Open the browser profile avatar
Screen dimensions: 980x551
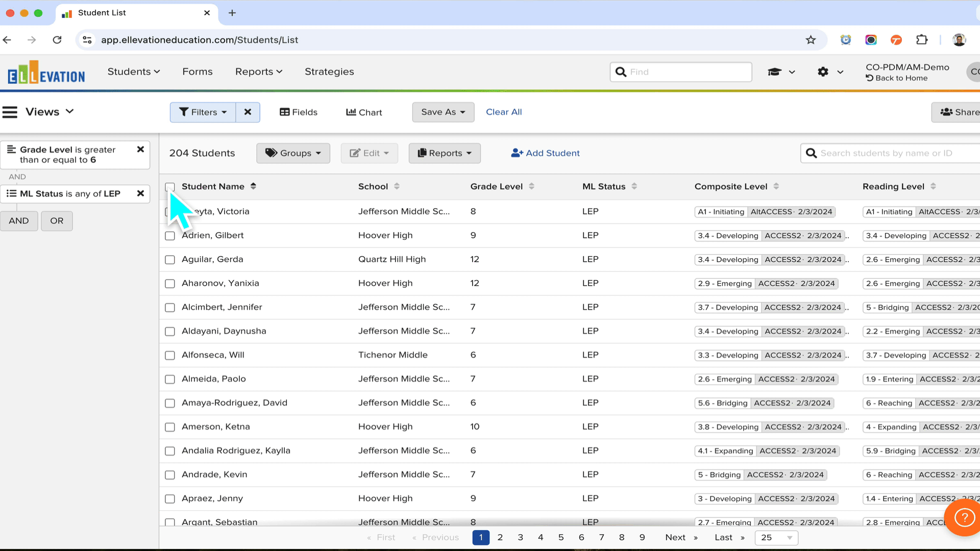coord(959,40)
